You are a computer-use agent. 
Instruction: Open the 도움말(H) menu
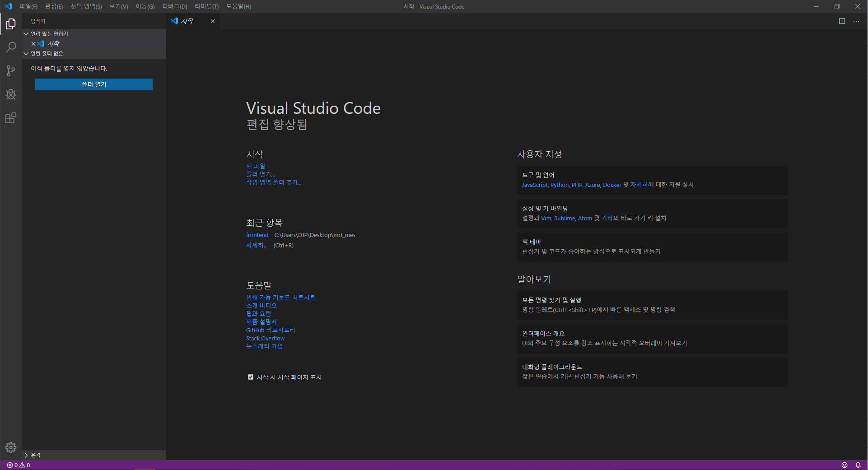coord(239,6)
